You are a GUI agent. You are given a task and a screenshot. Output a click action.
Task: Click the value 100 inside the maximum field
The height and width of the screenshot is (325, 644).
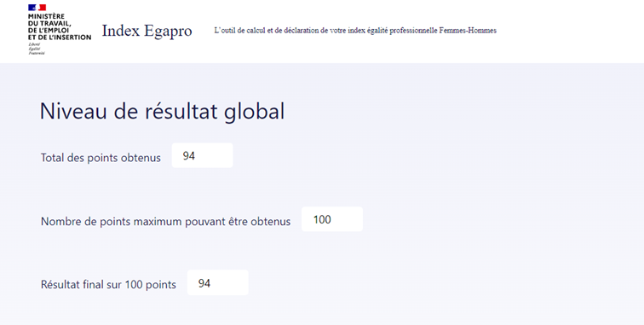click(322, 220)
